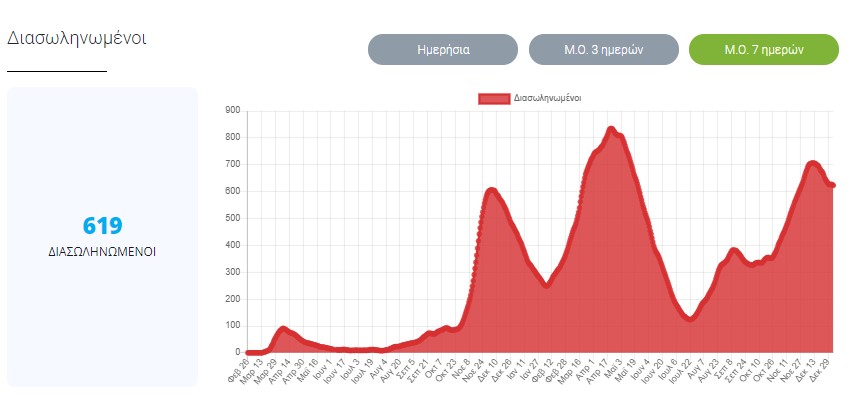Screen dimensions: 859x413
Task: Click the small bump near 380 on the curve
Action: 734,250
